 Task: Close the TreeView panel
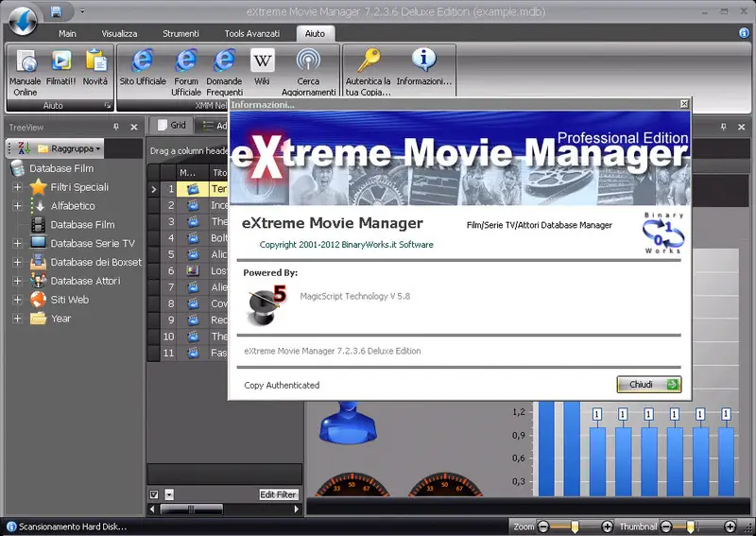click(134, 127)
